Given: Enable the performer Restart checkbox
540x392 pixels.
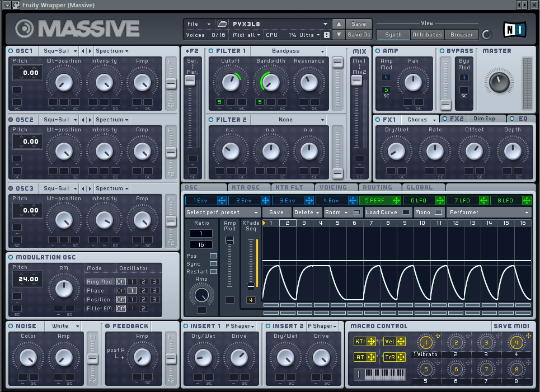Looking at the screenshot, I should (214, 272).
